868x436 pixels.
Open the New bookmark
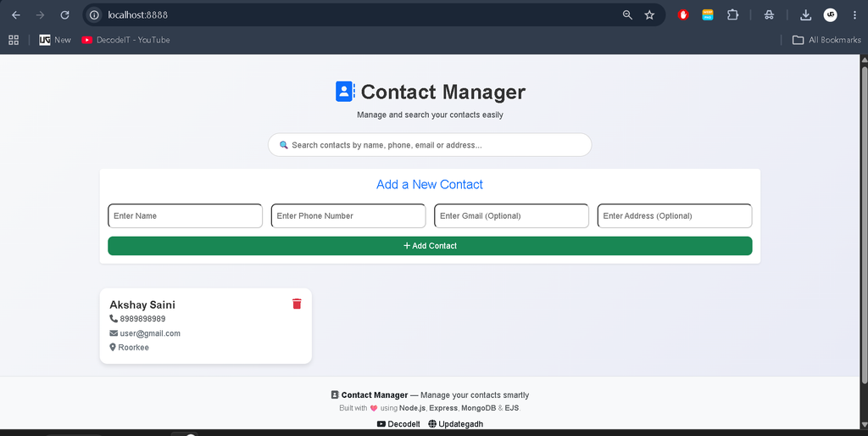(x=55, y=40)
